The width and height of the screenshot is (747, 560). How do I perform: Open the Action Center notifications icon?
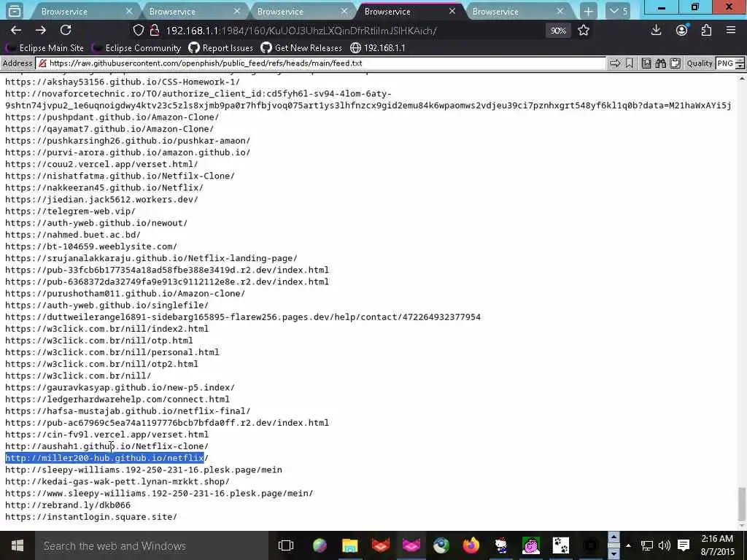[x=684, y=545]
